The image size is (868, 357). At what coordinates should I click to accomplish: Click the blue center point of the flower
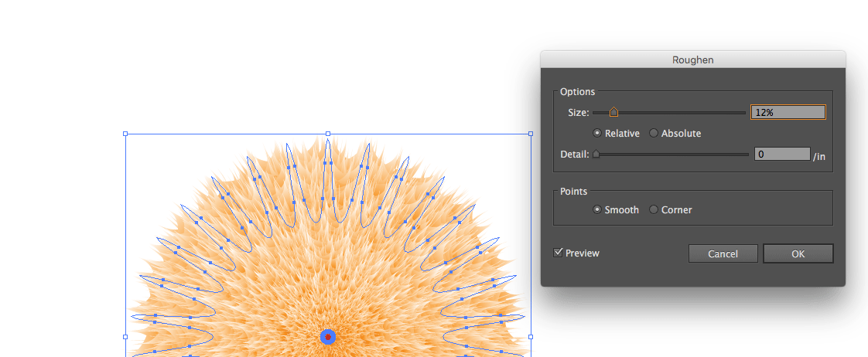(328, 336)
